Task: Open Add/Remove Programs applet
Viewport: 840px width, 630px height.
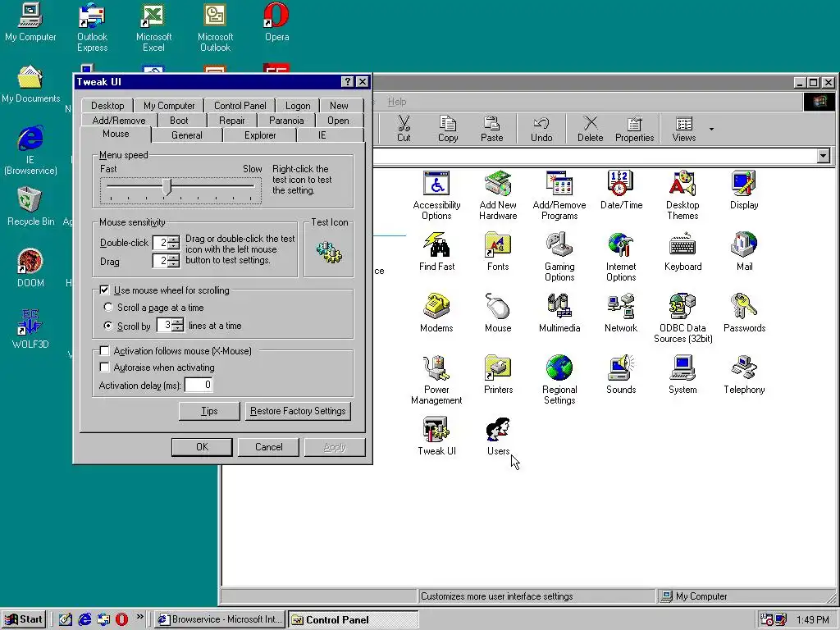Action: [x=559, y=195]
